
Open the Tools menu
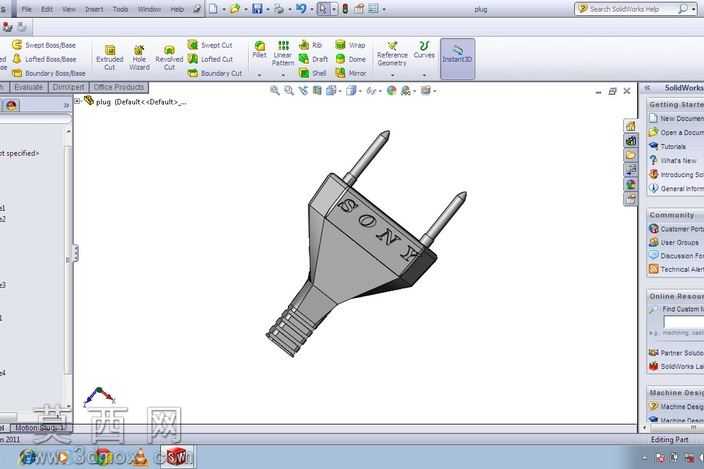coord(120,9)
